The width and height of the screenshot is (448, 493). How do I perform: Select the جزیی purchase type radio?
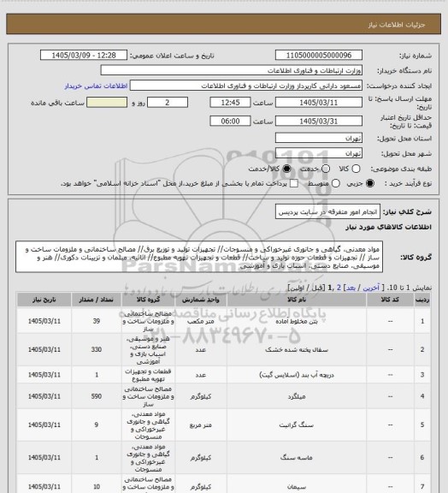370,183
